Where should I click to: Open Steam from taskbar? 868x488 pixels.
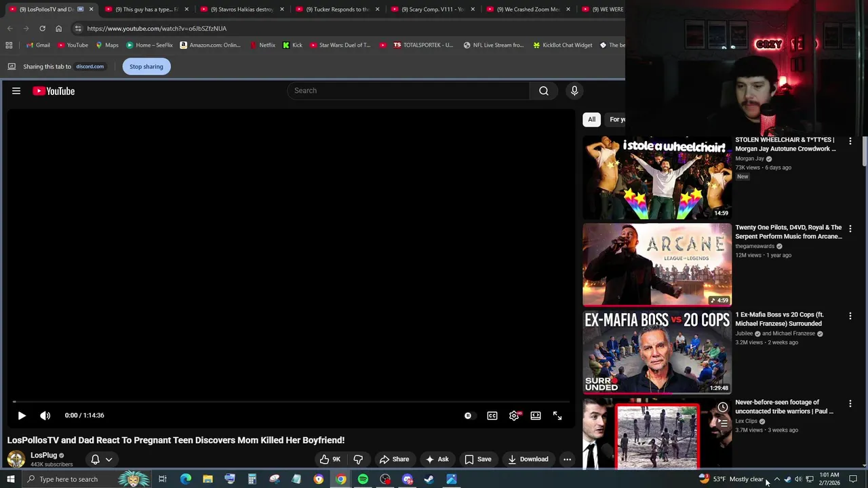[x=429, y=479]
